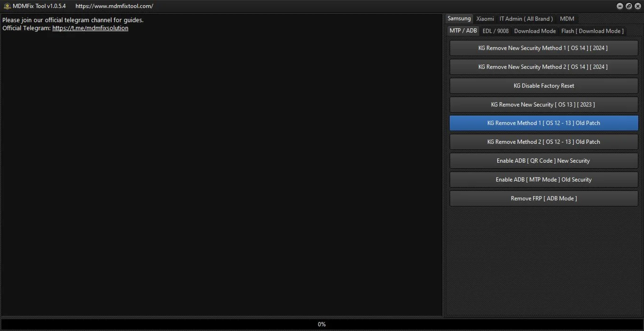Click KG Remove Method 2 OS 12-13 Old Patch

[x=544, y=142]
